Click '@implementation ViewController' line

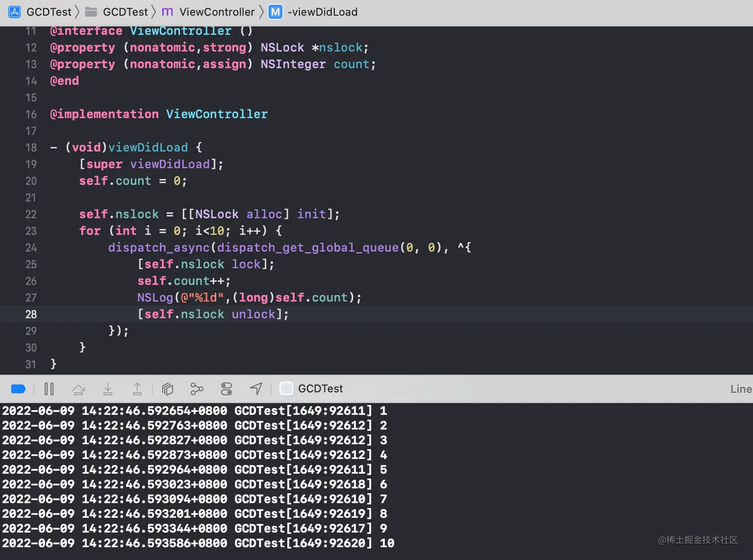(159, 114)
